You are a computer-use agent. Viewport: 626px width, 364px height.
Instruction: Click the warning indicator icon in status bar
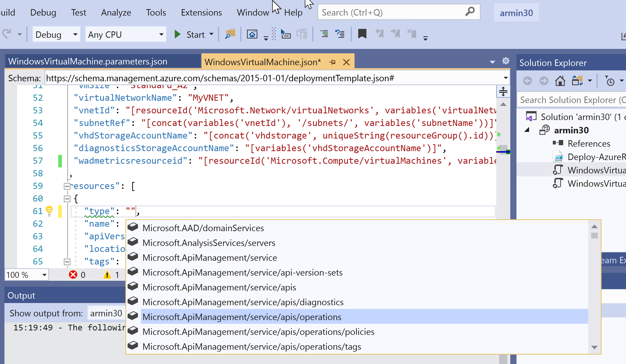click(x=107, y=274)
